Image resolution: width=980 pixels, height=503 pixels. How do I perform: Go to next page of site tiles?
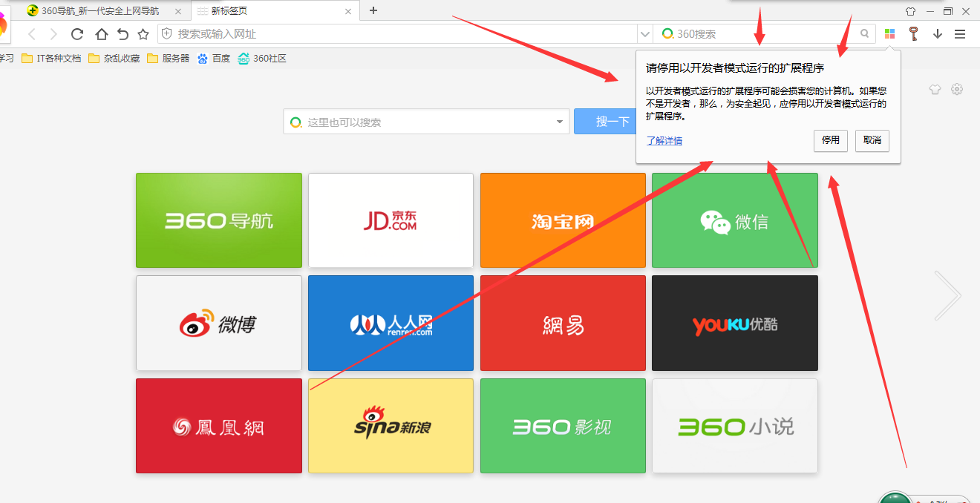(x=948, y=295)
